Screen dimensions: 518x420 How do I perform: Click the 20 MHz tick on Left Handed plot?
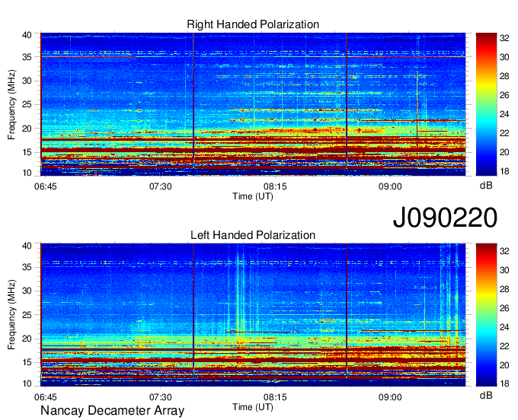(x=27, y=339)
